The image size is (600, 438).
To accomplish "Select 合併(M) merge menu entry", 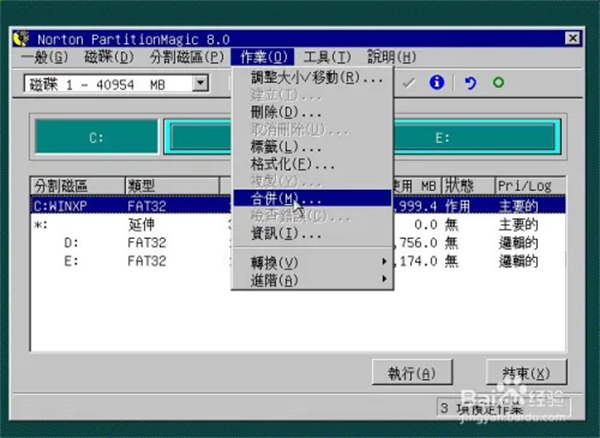I will point(313,198).
